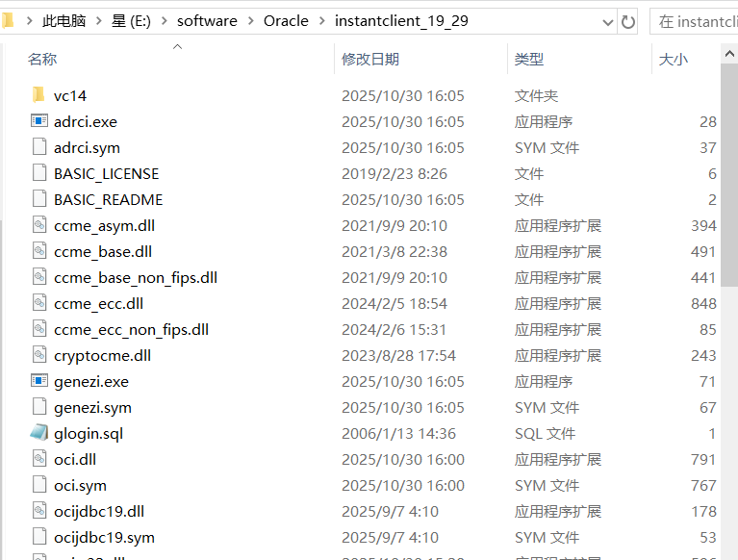Select the cryptocme.dll file name
Viewport: 738px width, 560px height.
(x=102, y=355)
